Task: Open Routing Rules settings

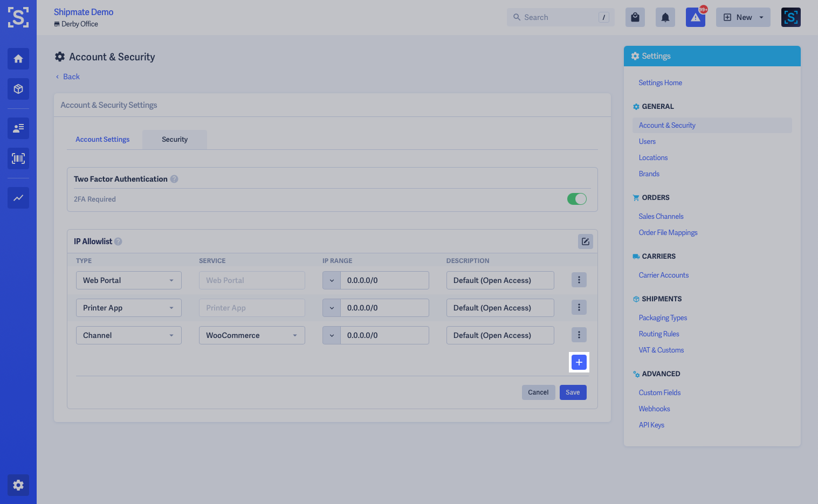Action: pos(659,334)
